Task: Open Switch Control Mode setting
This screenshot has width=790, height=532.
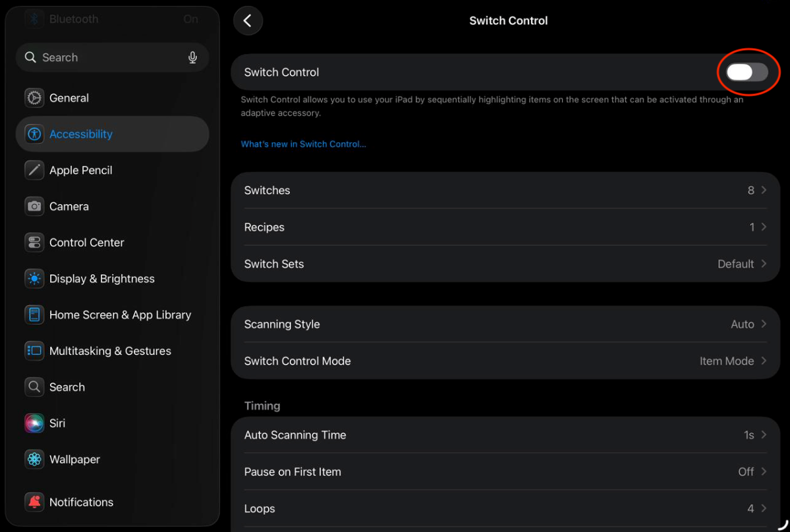Action: (x=505, y=361)
